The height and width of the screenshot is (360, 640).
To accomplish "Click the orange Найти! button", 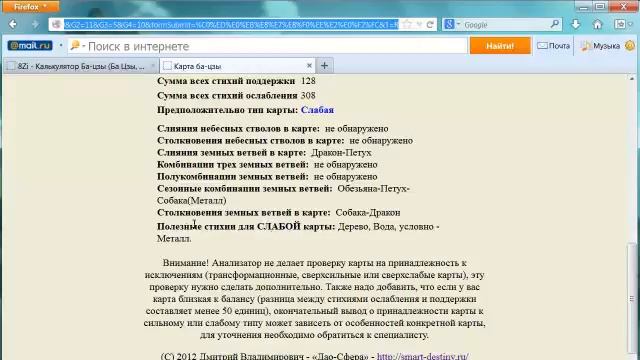I will [x=500, y=46].
